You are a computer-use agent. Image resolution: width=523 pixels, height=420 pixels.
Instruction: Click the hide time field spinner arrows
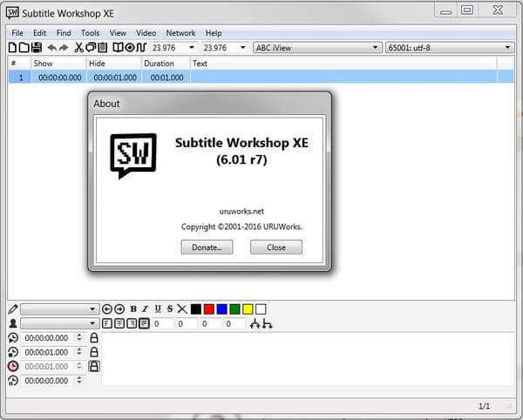(79, 352)
